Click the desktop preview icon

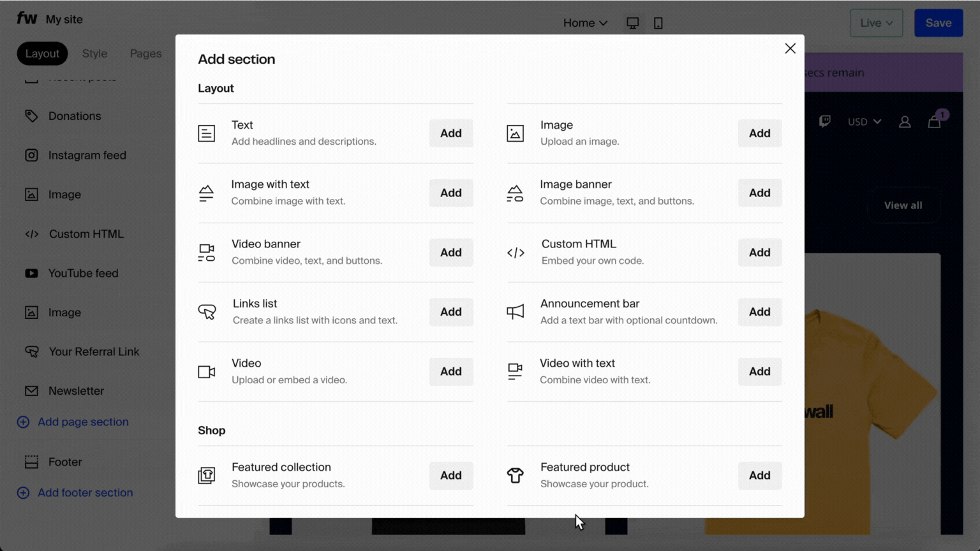(632, 23)
